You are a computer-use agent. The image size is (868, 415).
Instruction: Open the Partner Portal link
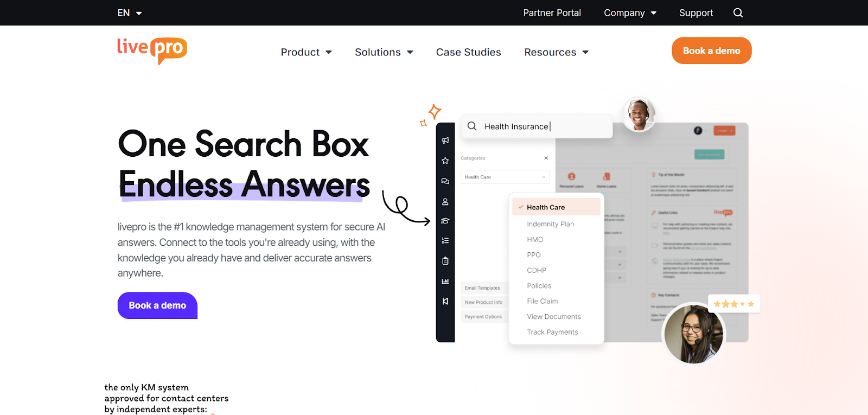pyautogui.click(x=552, y=12)
